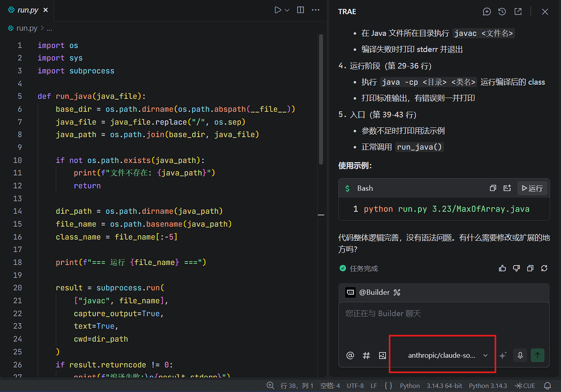Screen dimensions: 561x392
Task: Change indentation via 空格: 4 in the status bar
Action: (330, 385)
